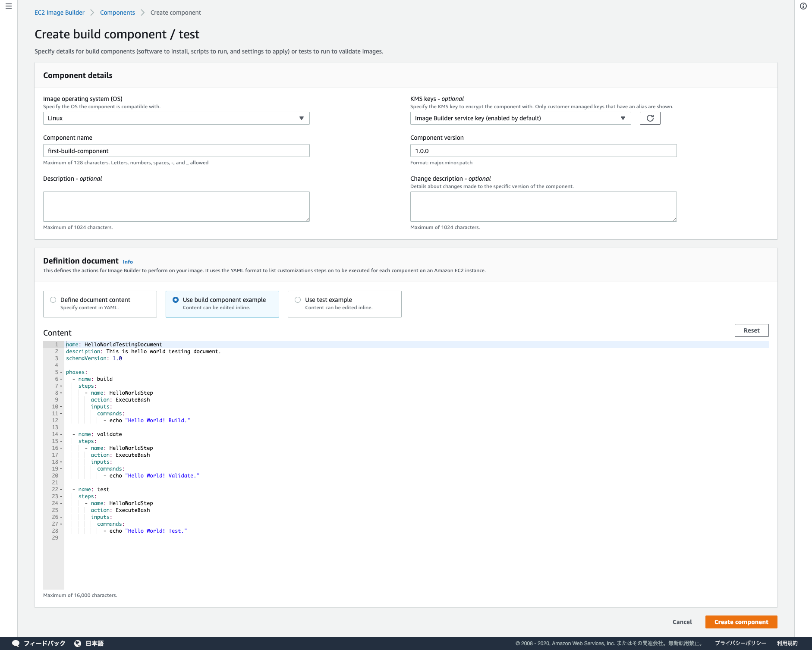
Task: Open the navigation sidebar hamburger menu
Action: click(8, 7)
